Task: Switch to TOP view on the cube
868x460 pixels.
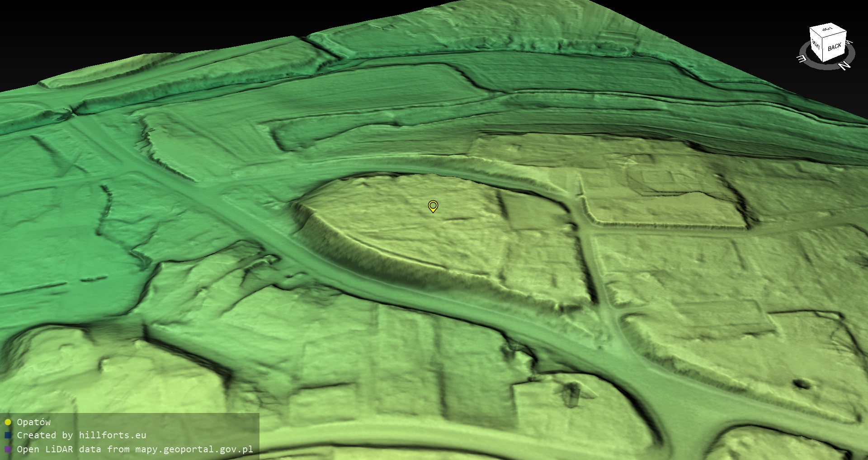Action: [827, 29]
